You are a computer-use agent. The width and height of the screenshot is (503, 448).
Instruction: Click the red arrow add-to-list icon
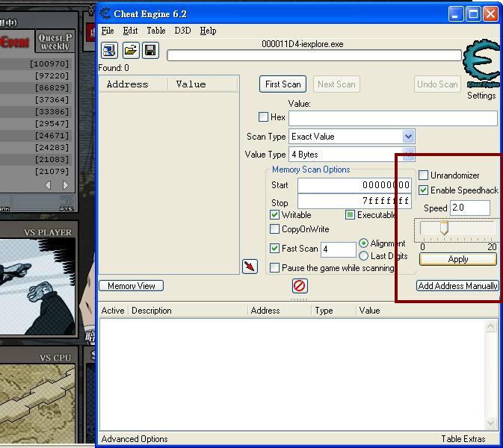tap(250, 267)
